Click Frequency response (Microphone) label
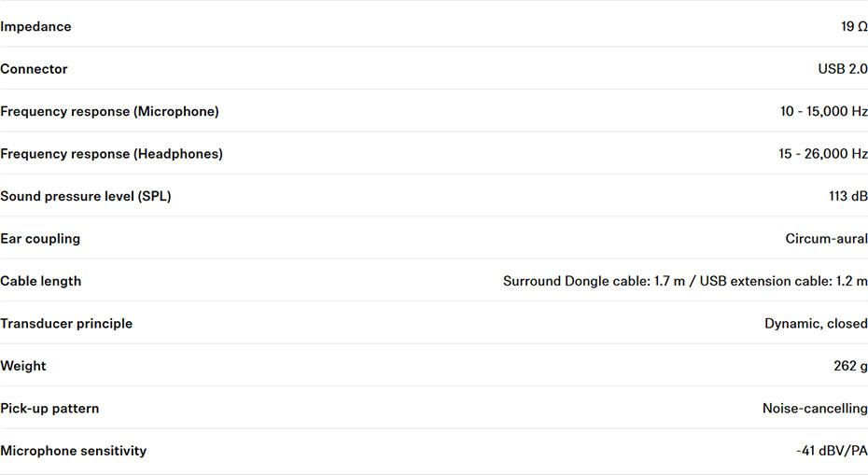Viewport: 868px width, 475px height. click(109, 112)
